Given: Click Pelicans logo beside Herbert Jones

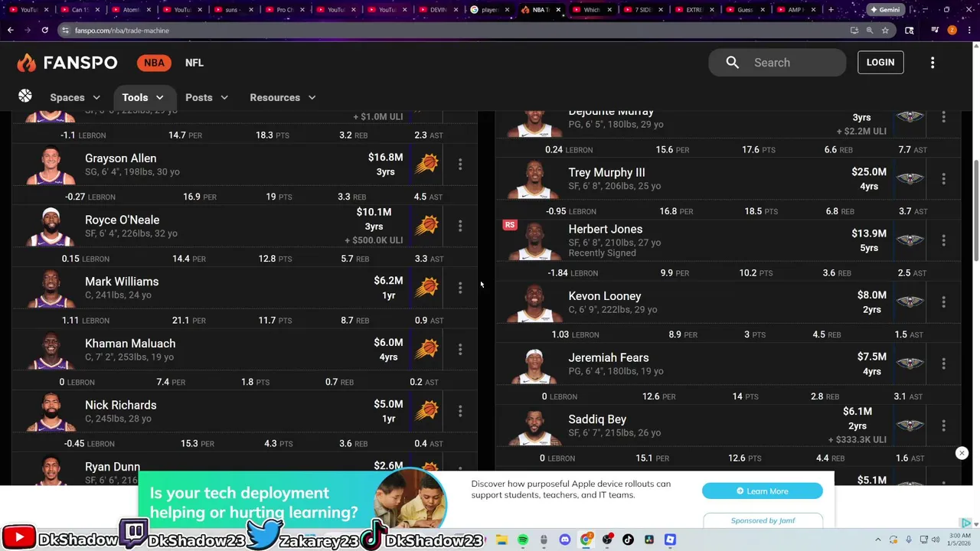Looking at the screenshot, I should [910, 240].
